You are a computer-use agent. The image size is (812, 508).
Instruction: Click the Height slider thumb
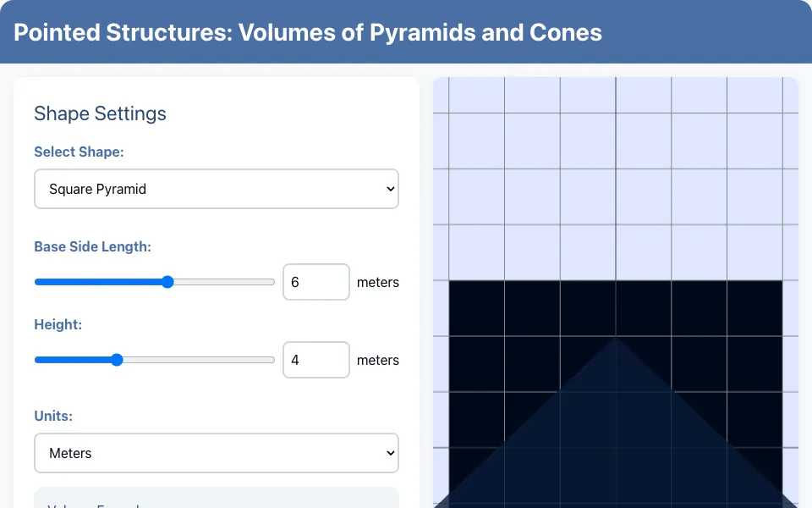117,360
